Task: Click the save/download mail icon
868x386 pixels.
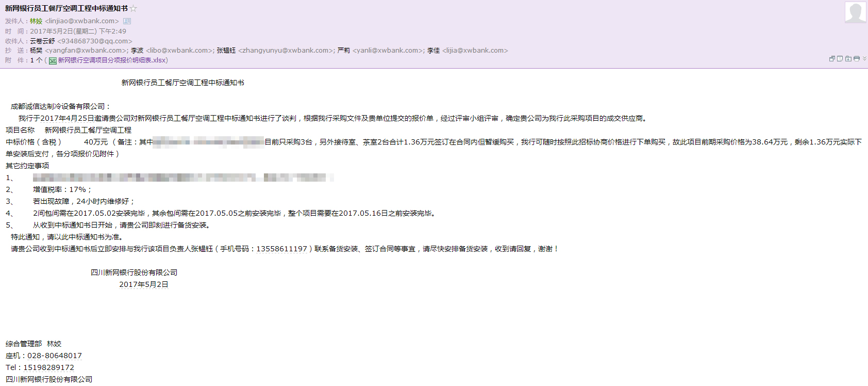Action: [848, 59]
